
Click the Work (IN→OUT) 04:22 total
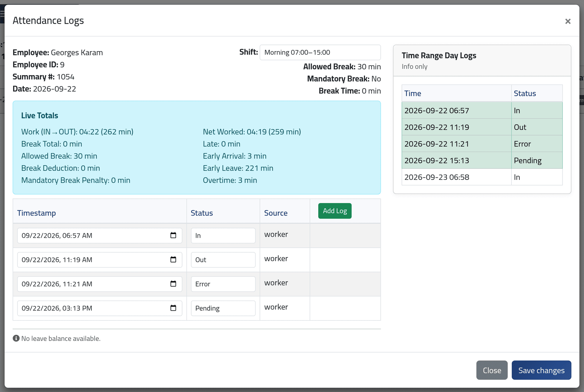77,132
